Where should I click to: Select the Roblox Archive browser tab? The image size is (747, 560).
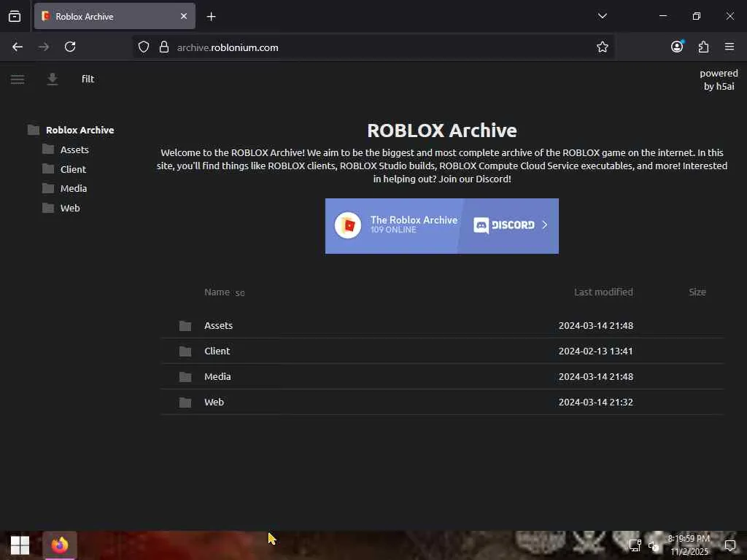coord(115,16)
